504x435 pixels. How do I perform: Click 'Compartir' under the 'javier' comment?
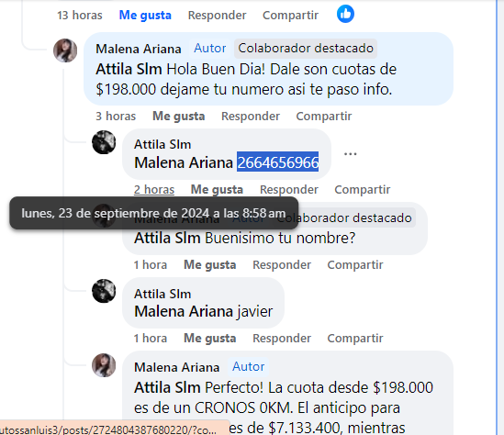355,338
